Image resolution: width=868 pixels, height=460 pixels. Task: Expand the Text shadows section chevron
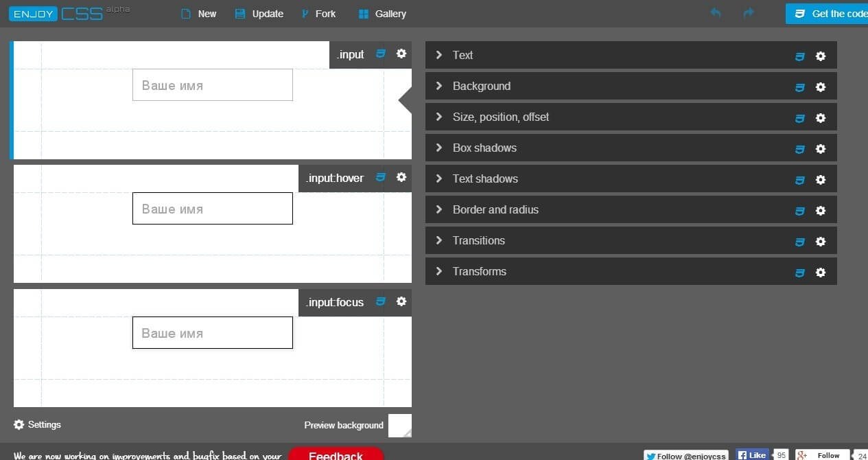point(439,179)
